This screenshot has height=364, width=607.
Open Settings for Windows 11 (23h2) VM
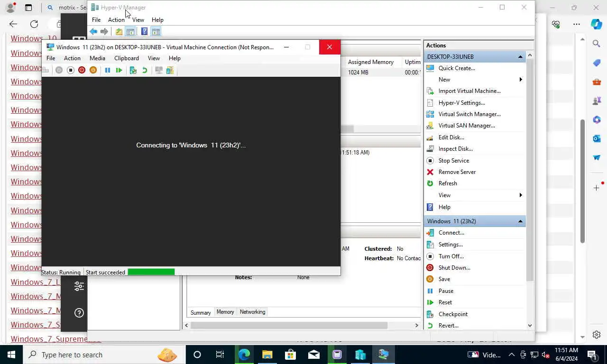click(451, 245)
